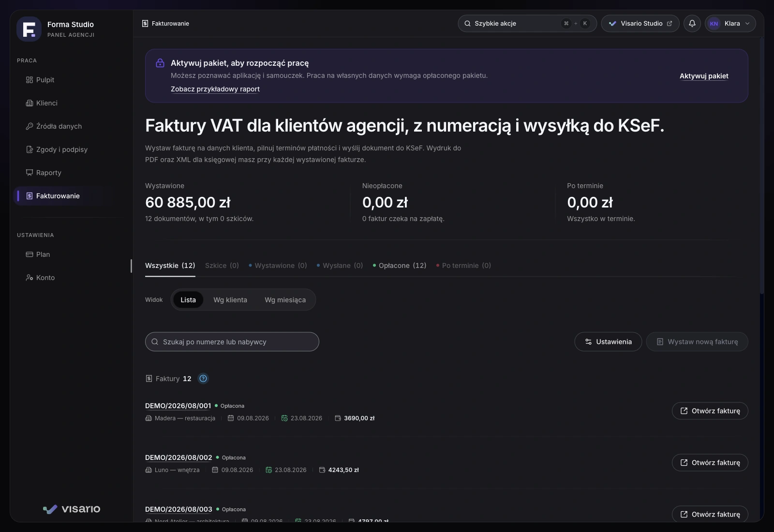
Task: Switch the view to Wg klienta
Action: coord(230,300)
